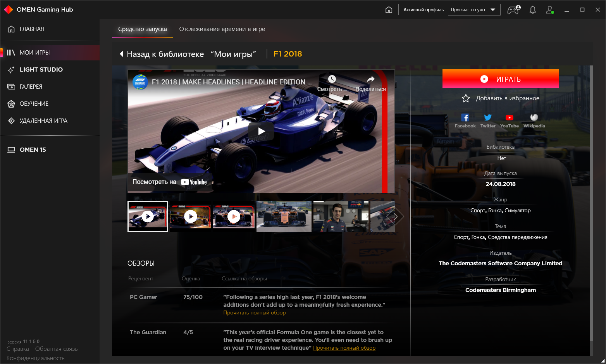Read the full PC Gamer review
Screen dimensions: 606x364
(255, 313)
